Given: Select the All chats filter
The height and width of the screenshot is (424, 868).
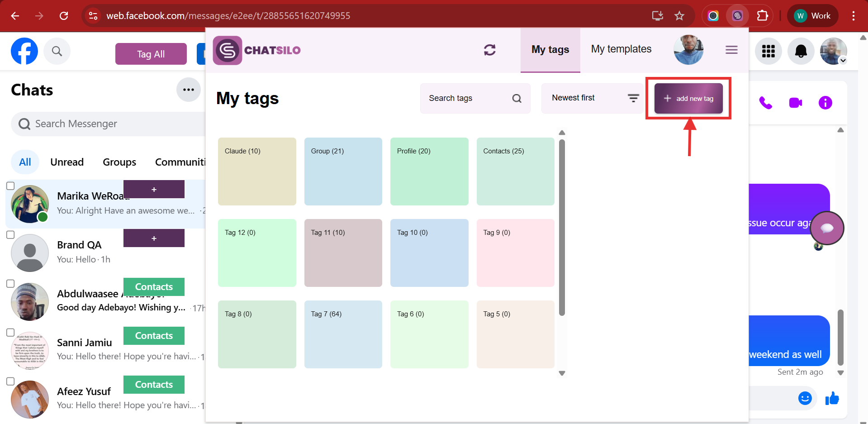Looking at the screenshot, I should click(x=25, y=162).
